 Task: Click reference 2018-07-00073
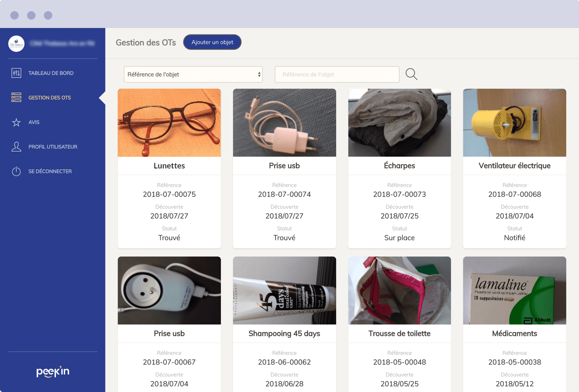[400, 194]
